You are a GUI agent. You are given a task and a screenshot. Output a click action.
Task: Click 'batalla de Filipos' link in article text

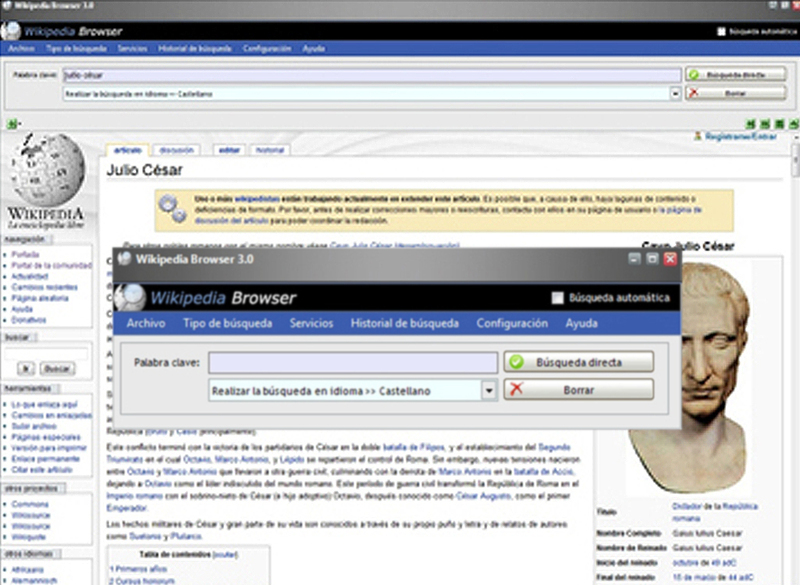[x=413, y=447]
